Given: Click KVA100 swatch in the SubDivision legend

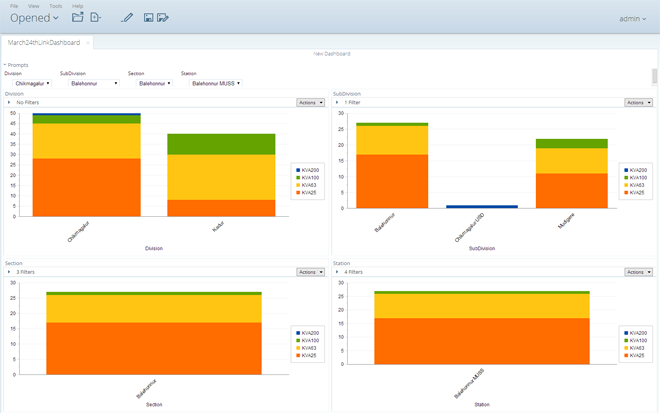Looking at the screenshot, I should (626, 178).
